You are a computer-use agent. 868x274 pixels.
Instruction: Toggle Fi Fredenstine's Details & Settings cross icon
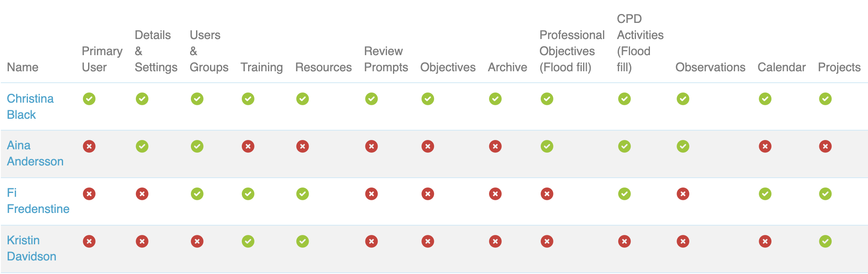142,194
